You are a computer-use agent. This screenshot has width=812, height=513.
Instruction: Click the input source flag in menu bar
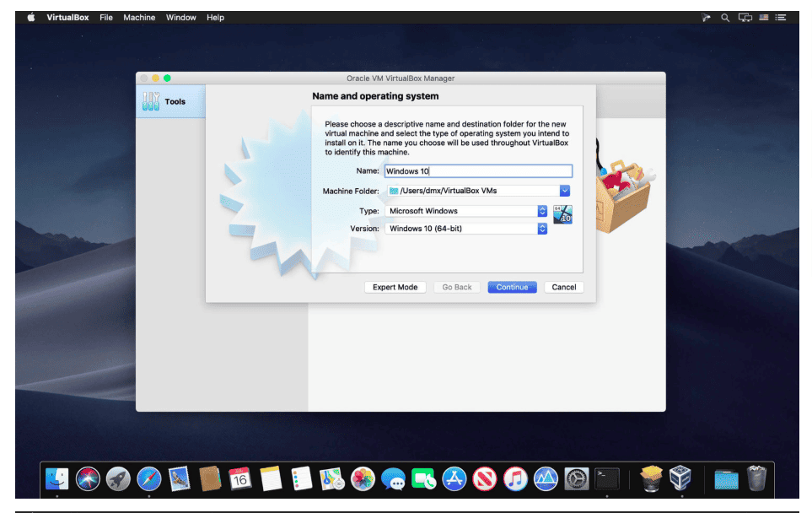764,18
